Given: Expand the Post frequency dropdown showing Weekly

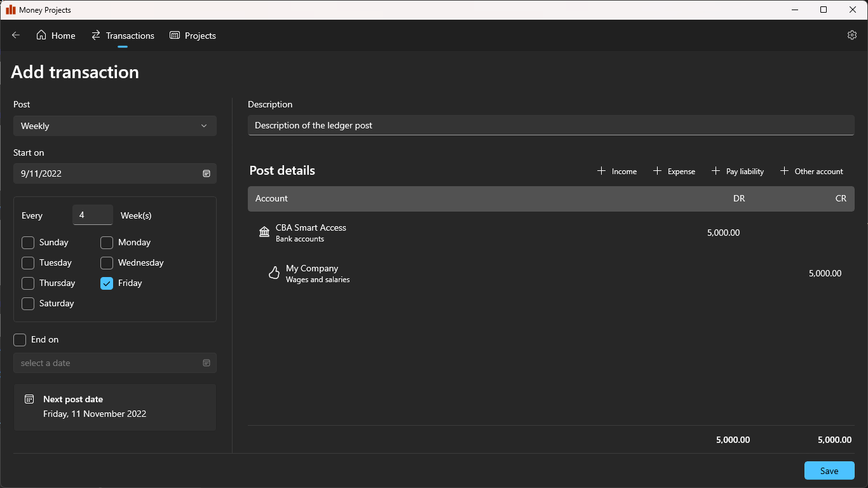Looking at the screenshot, I should pyautogui.click(x=114, y=126).
